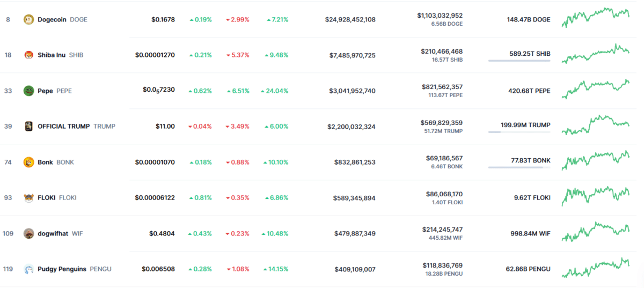Screen dimensions: 644x288
Task: Click Dogecoin's 24h volume amount
Action: click(x=440, y=16)
